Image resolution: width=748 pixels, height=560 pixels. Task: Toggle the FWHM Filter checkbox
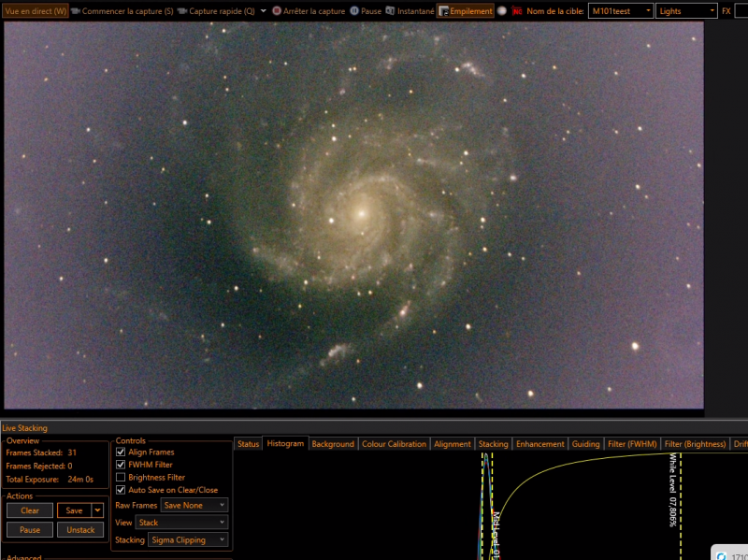121,464
